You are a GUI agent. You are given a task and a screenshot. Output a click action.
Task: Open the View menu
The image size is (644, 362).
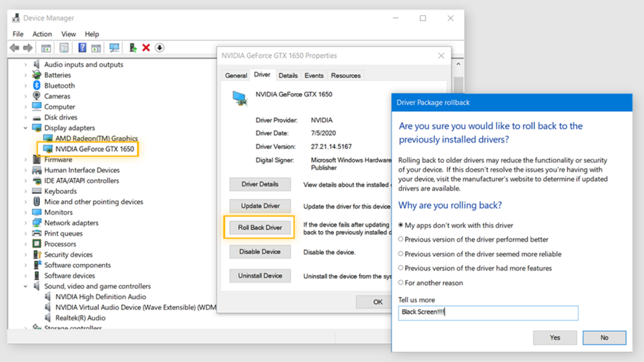click(68, 34)
